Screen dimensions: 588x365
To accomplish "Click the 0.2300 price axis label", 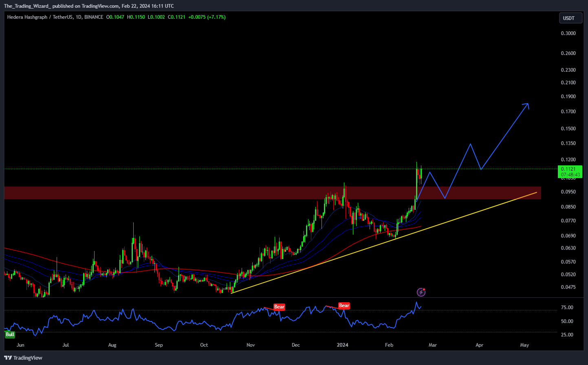I will click(x=568, y=70).
